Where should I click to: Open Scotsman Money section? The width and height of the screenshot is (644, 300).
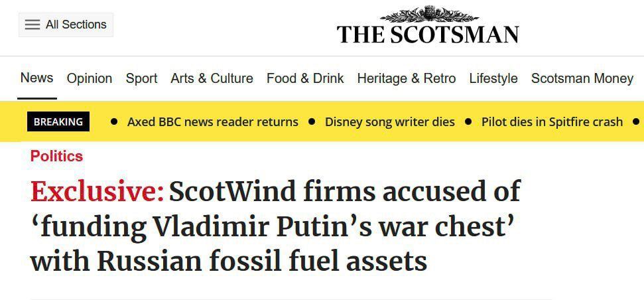[x=582, y=78]
